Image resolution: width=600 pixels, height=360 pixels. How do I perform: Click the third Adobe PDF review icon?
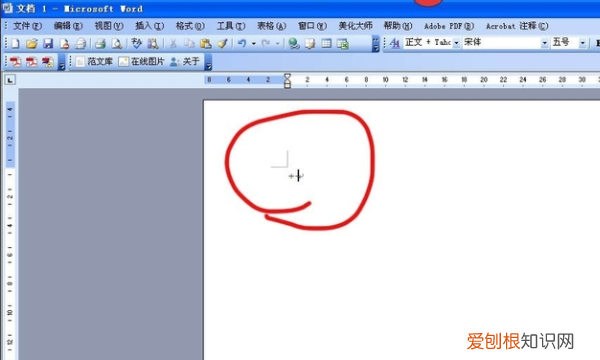pos(48,62)
